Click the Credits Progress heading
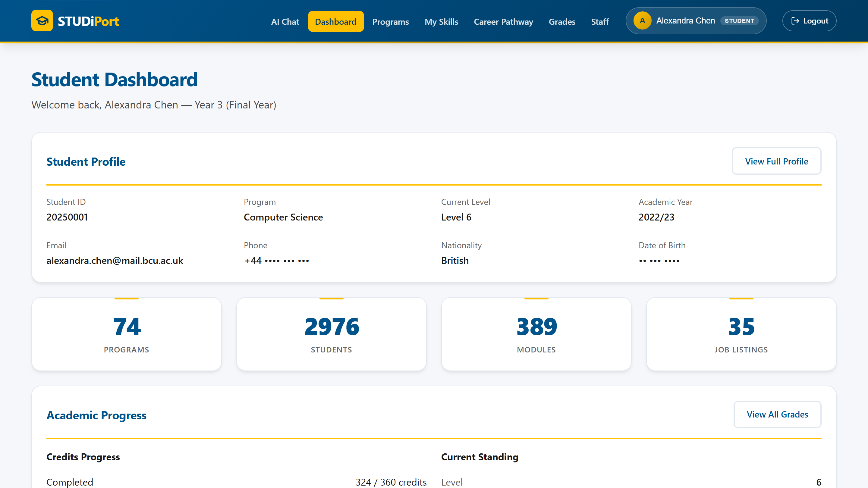 (x=83, y=457)
